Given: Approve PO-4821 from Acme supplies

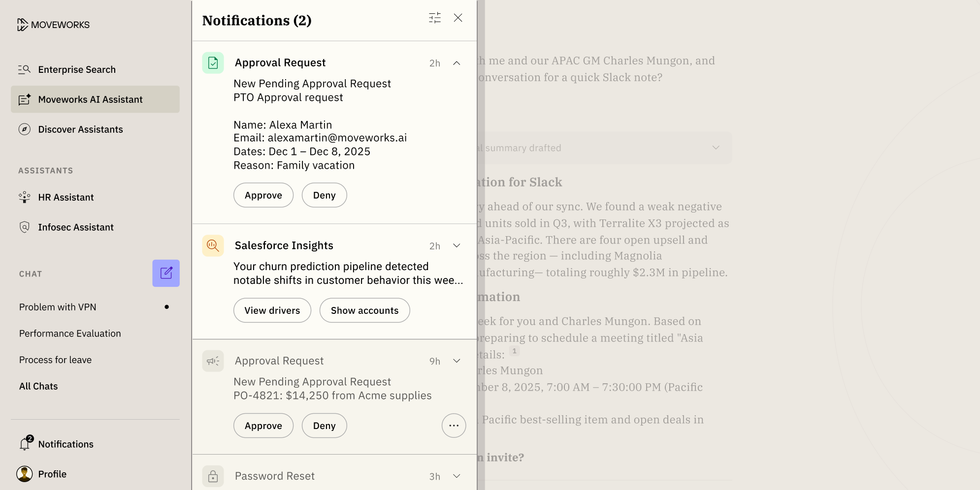Looking at the screenshot, I should tap(263, 426).
